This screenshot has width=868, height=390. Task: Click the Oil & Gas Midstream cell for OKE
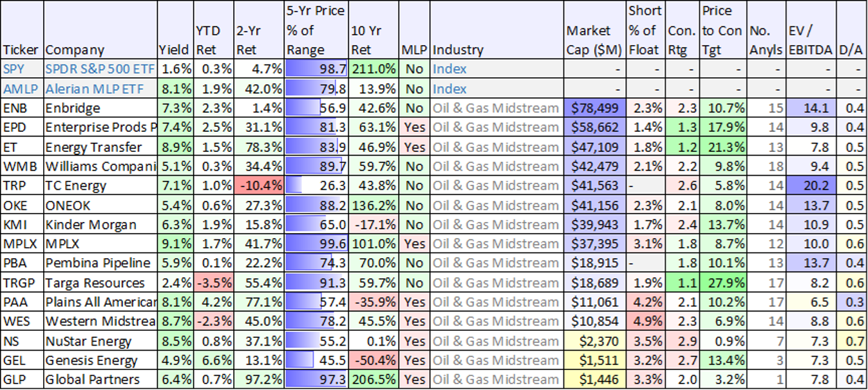(x=497, y=205)
